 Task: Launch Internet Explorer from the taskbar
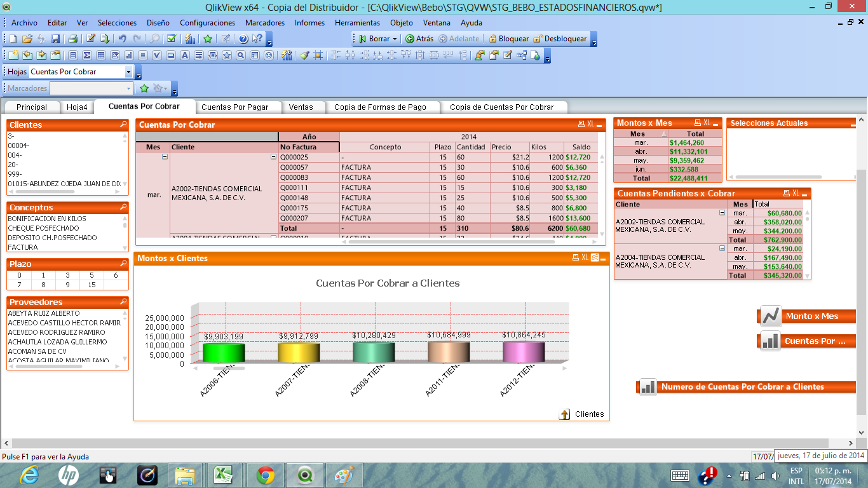(30, 475)
